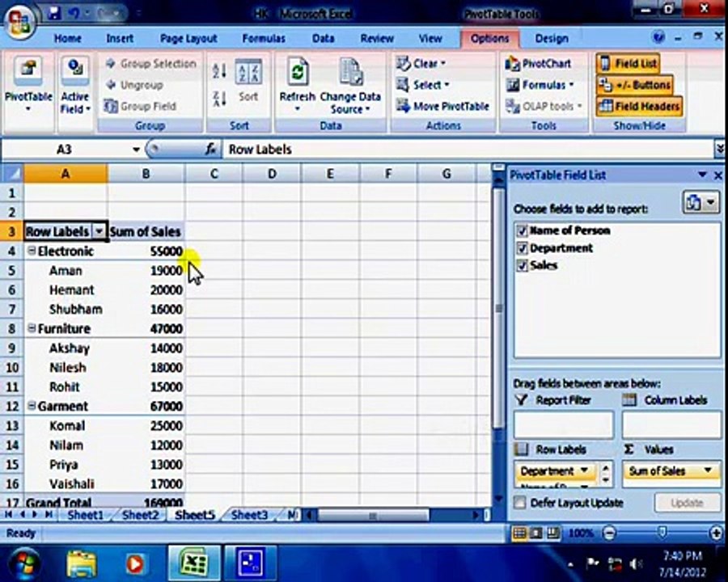Image resolution: width=728 pixels, height=582 pixels.
Task: Collapse the Electronic group
Action: click(x=32, y=251)
